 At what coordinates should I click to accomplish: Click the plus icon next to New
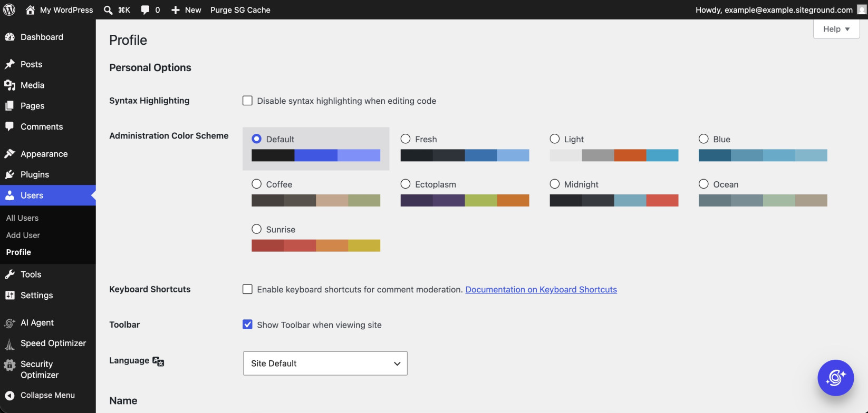(x=176, y=10)
